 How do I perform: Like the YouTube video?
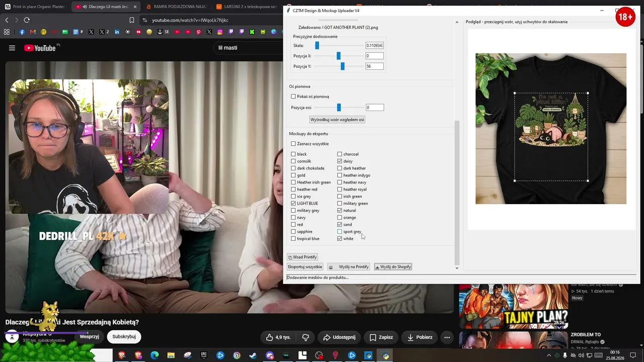pyautogui.click(x=278, y=337)
